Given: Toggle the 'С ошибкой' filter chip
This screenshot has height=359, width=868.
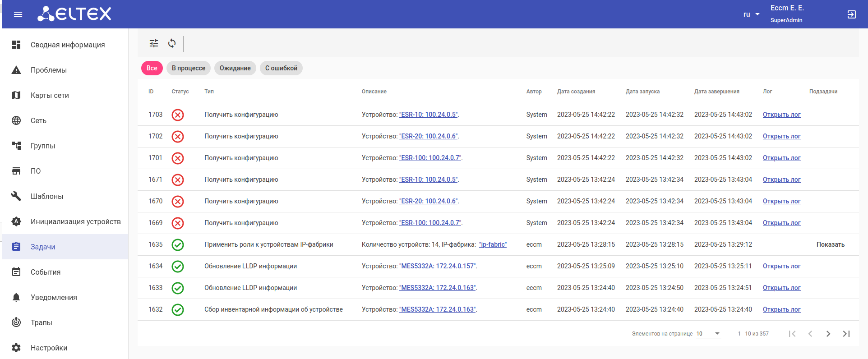Looking at the screenshot, I should [281, 68].
